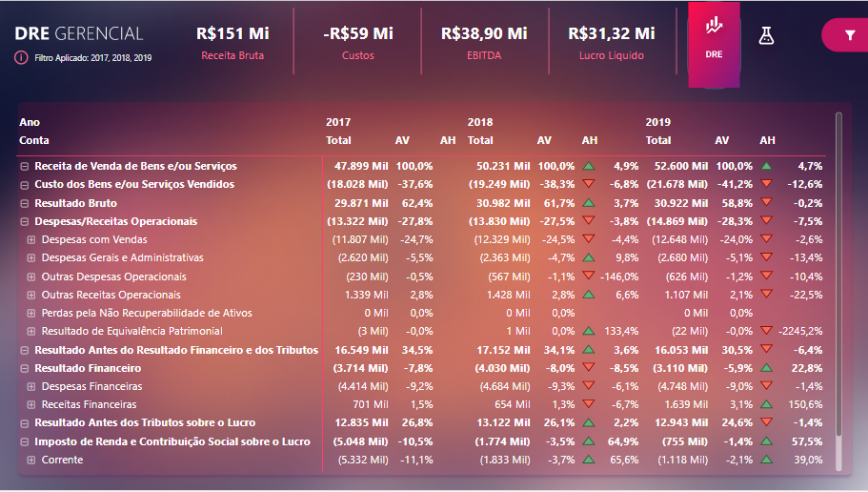Click the 2019 year column header
868x492 pixels.
(x=657, y=122)
